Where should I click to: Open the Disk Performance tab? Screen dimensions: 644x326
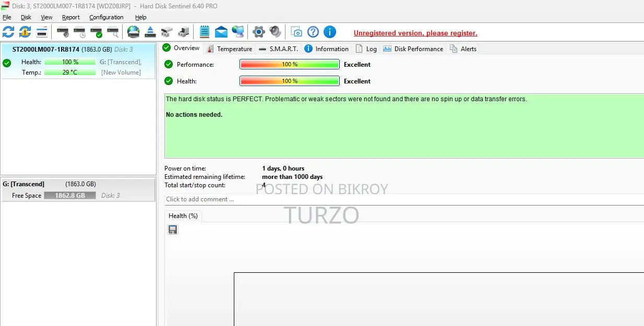[413, 49]
